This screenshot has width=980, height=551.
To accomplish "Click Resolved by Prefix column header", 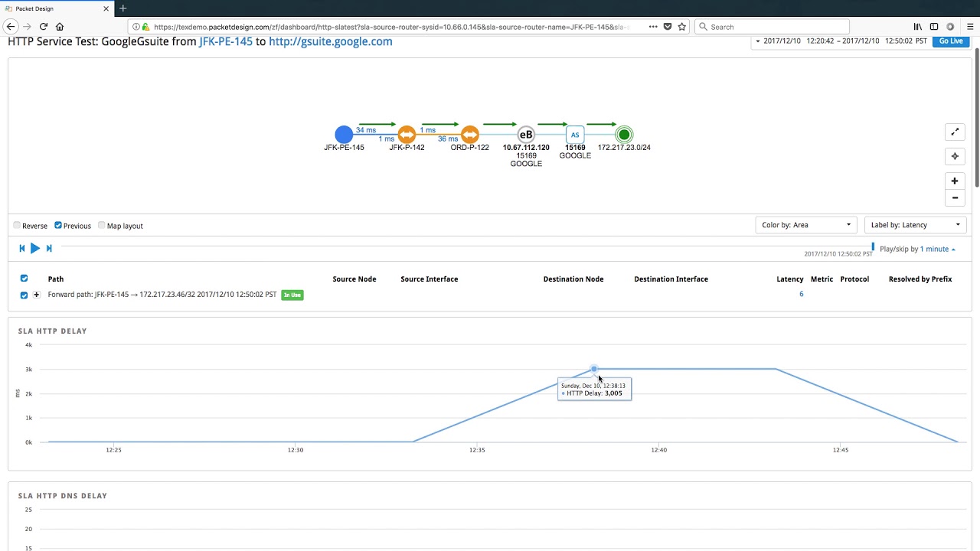I will [x=920, y=279].
